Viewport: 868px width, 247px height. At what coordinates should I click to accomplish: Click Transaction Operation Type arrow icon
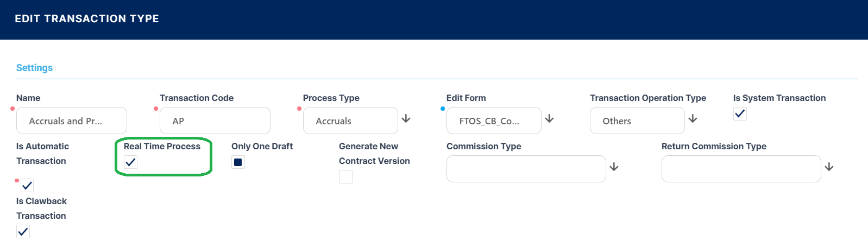tap(693, 119)
